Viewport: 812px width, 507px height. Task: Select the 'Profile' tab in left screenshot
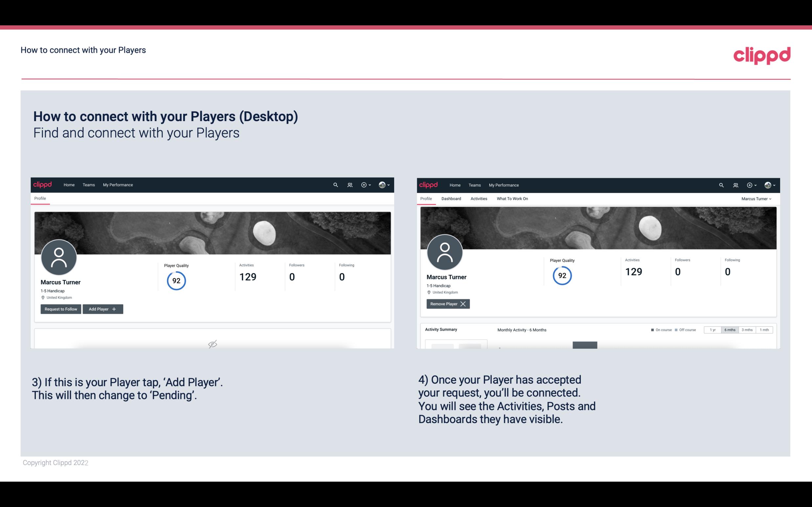click(40, 198)
